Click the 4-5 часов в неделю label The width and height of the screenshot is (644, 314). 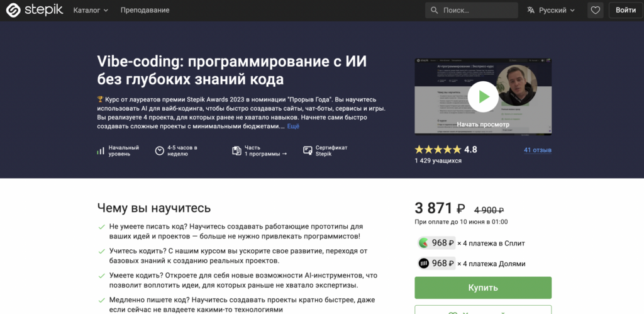(182, 151)
